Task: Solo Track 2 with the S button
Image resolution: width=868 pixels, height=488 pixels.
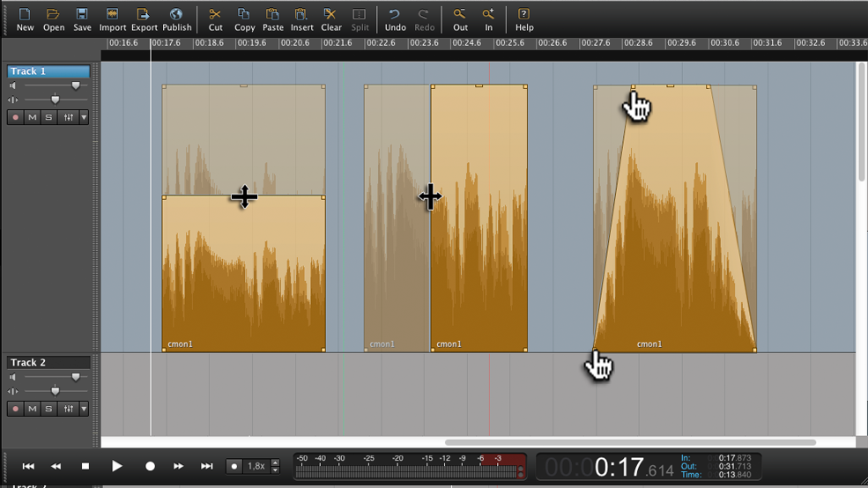Action: click(x=49, y=409)
